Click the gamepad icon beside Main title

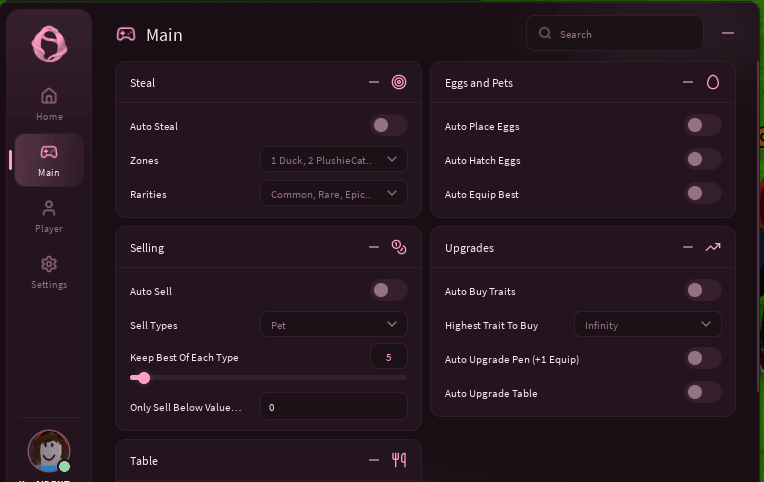(x=126, y=35)
